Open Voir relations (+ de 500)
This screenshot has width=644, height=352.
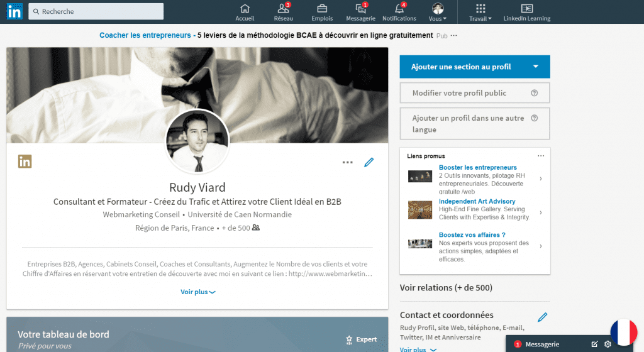446,288
